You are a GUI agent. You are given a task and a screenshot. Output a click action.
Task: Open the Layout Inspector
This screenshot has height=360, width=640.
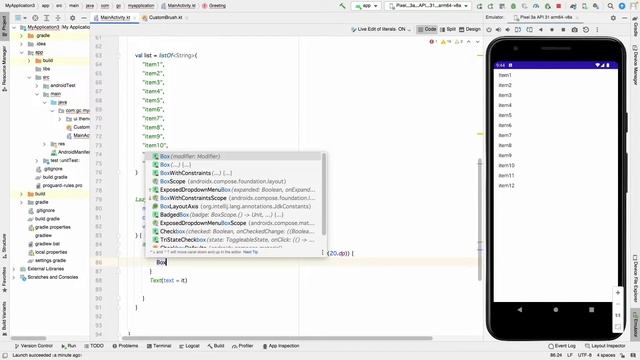(x=605, y=346)
